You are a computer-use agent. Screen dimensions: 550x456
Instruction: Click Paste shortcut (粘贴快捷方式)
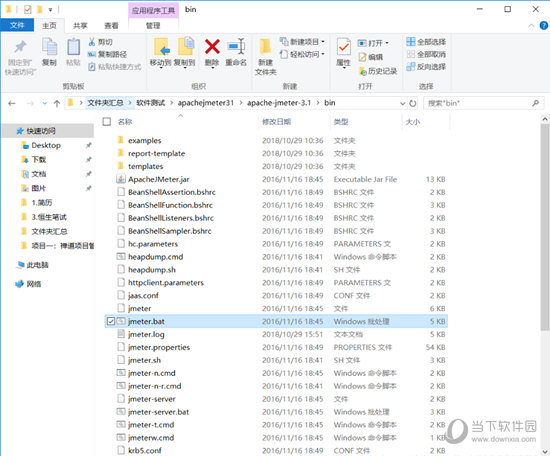114,67
